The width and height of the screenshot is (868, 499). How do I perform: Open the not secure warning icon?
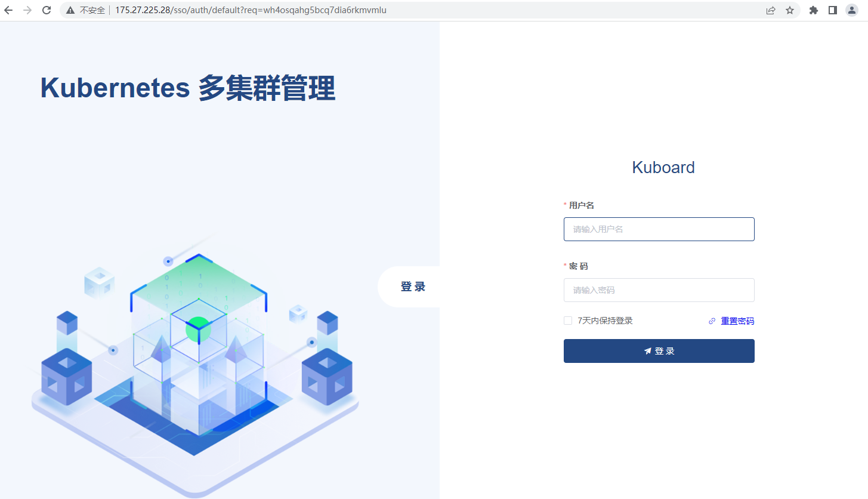[x=70, y=10]
